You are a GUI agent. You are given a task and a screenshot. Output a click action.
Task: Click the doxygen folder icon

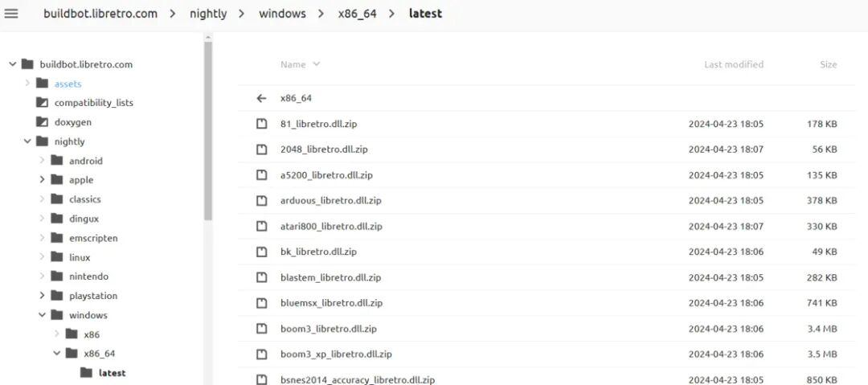(x=42, y=122)
